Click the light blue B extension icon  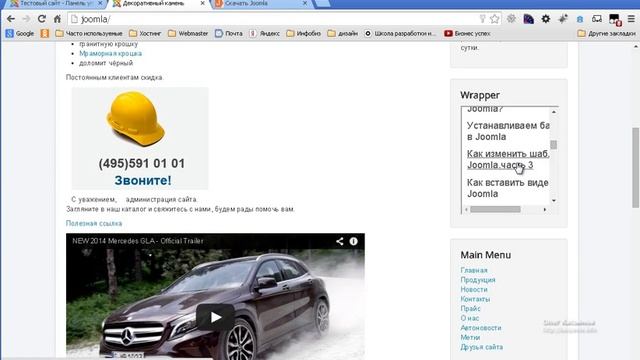580,19
